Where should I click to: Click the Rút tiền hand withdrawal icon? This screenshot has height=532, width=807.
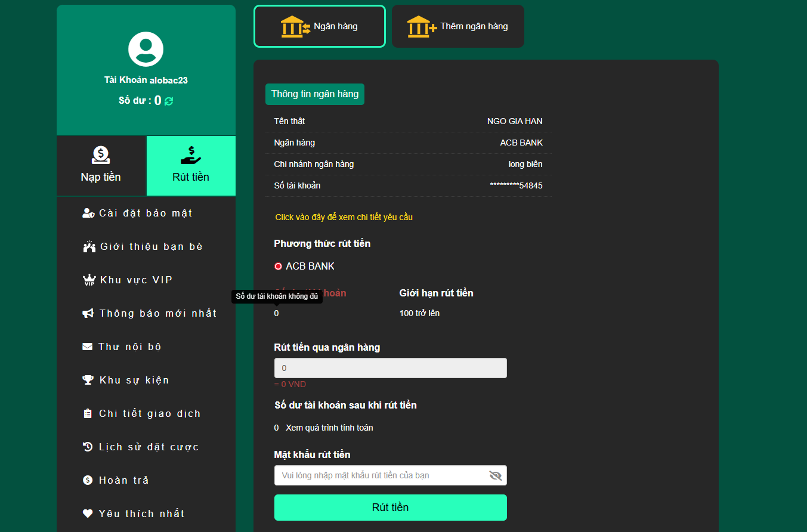[190, 154]
